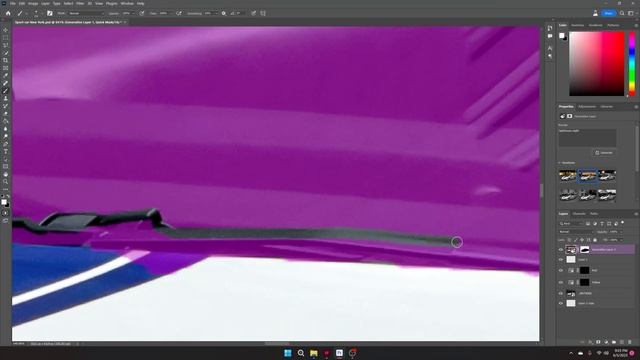Screen dimensions: 640x360
Task: Hide the Red adjustment layer
Action: point(561,270)
